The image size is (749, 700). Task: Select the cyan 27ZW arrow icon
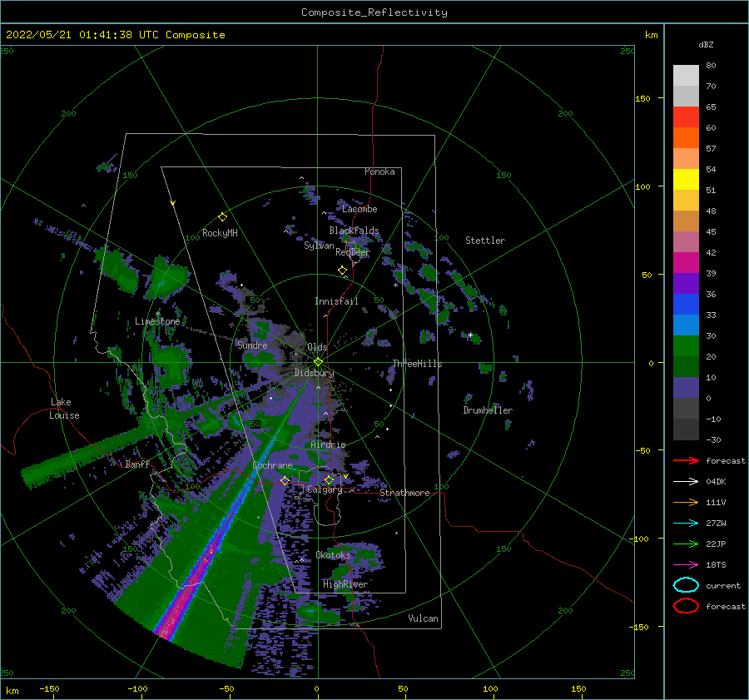[686, 524]
